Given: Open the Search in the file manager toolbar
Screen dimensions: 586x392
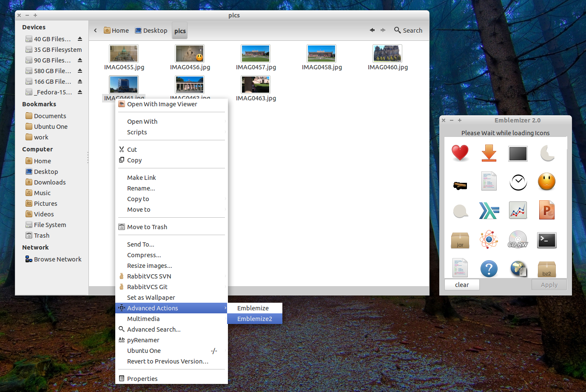Looking at the screenshot, I should [x=408, y=30].
